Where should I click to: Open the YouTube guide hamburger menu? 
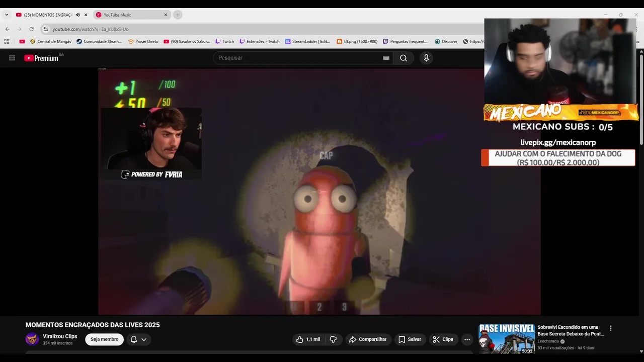pos(12,58)
